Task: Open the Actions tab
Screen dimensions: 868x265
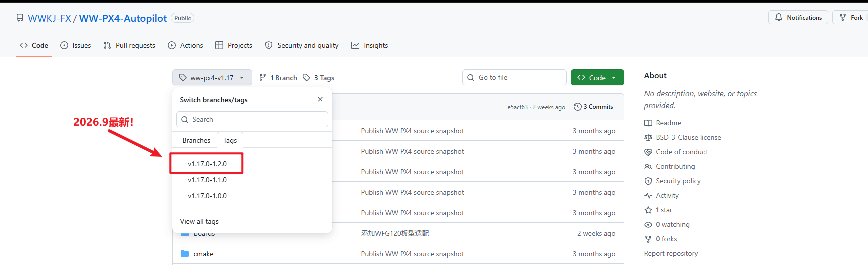Action: click(185, 45)
